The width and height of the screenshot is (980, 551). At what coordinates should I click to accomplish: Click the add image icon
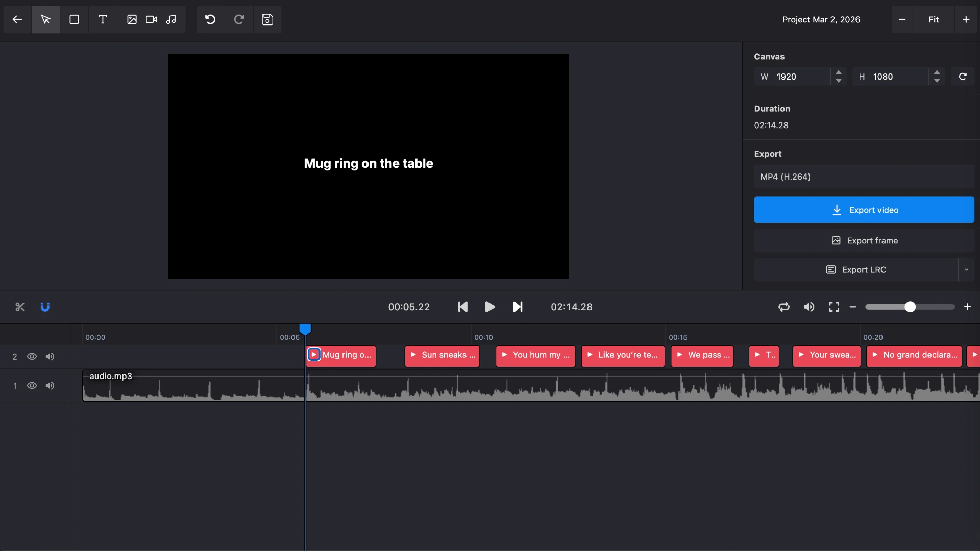point(132,19)
